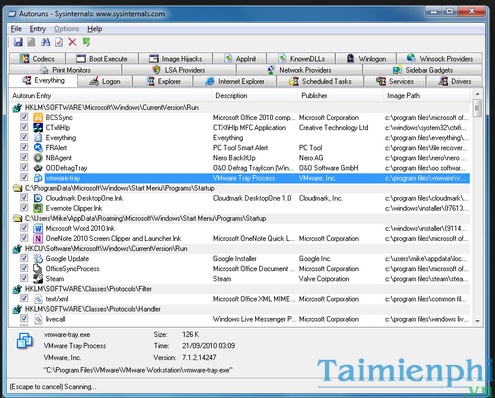Click the BCSSync entry icon
Image resolution: width=495 pixels, height=398 pixels.
[x=38, y=117]
